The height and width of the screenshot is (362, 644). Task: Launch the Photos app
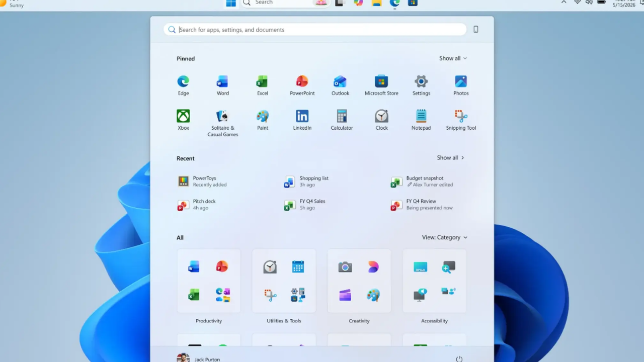coord(461,85)
